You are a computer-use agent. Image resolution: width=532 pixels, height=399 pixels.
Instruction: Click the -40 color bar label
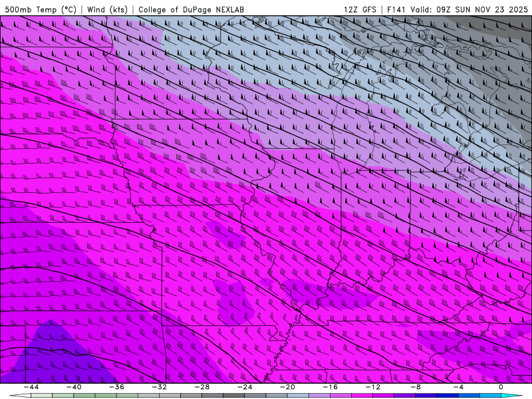(x=74, y=387)
